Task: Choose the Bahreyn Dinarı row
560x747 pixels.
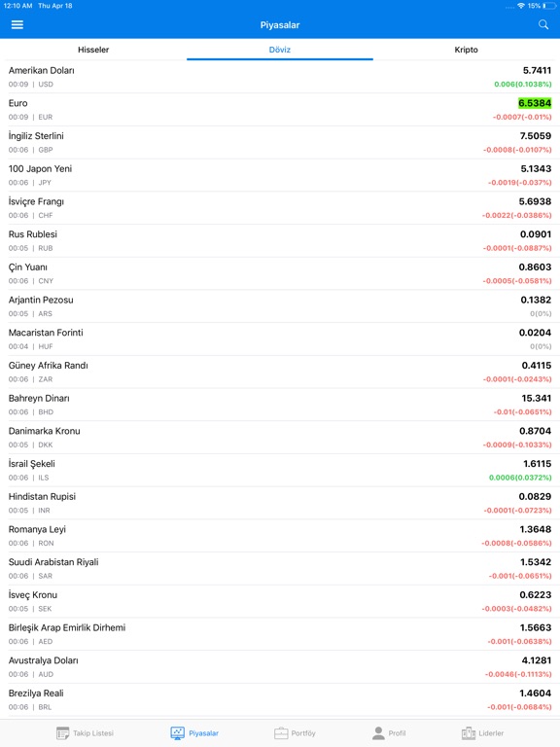Action: (280, 405)
